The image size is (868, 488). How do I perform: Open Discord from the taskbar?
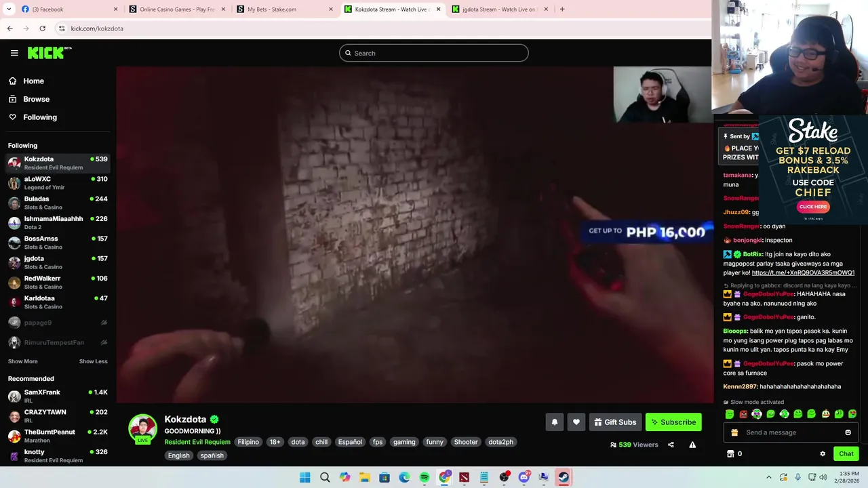click(x=524, y=477)
